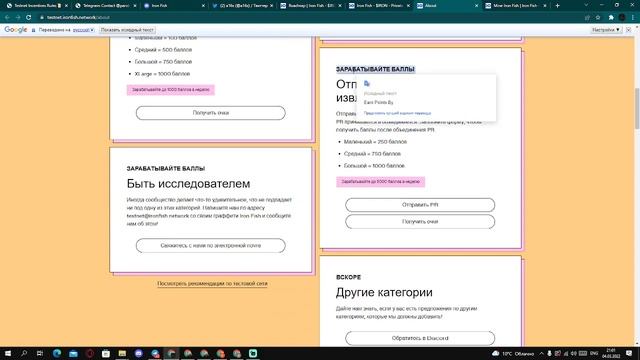Viewport: 640px width, 360px height.
Task: Open Microsoft Store from the taskbar
Action: tap(106, 353)
